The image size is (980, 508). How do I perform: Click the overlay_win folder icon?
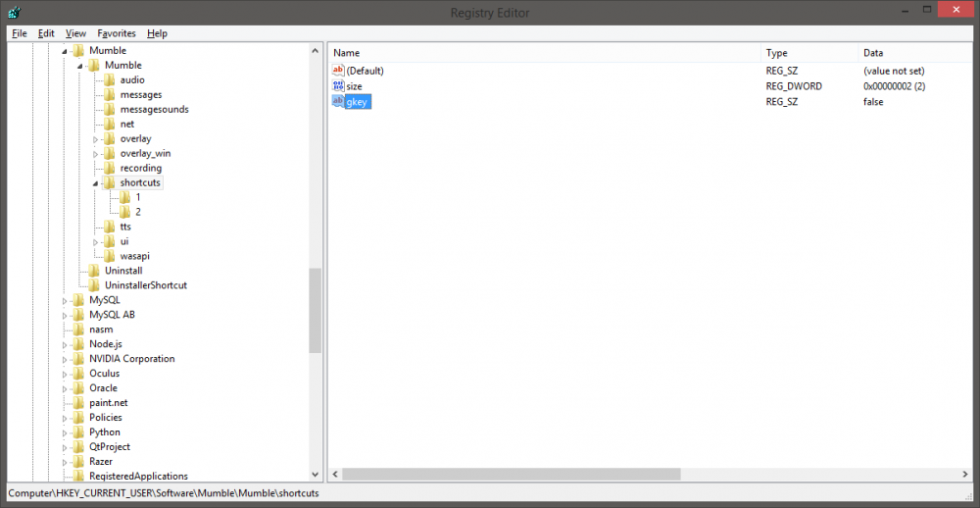(x=109, y=153)
